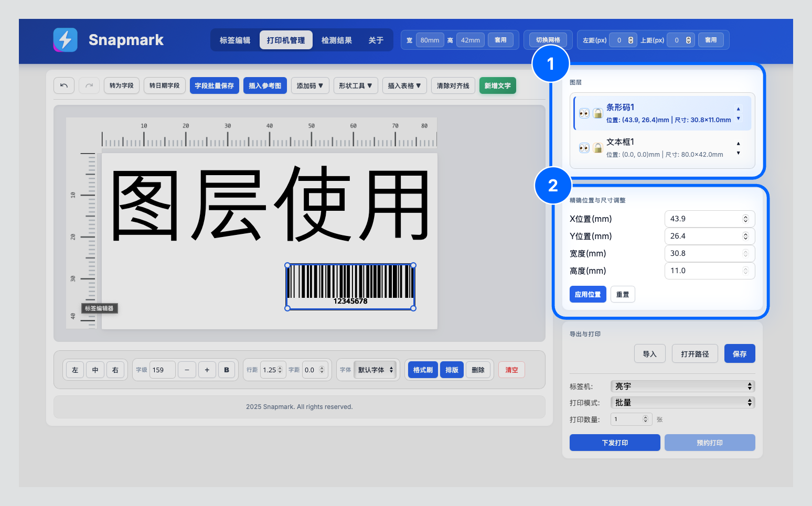Click the Redo arrow icon

point(89,85)
